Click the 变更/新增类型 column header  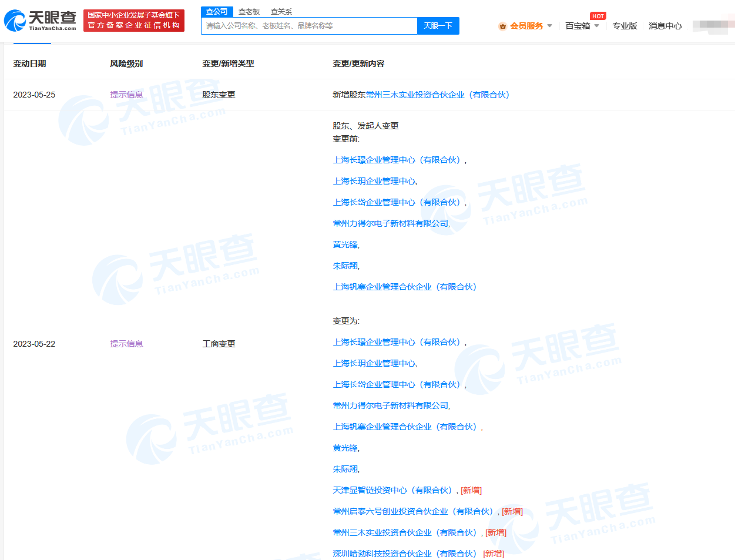click(x=228, y=63)
